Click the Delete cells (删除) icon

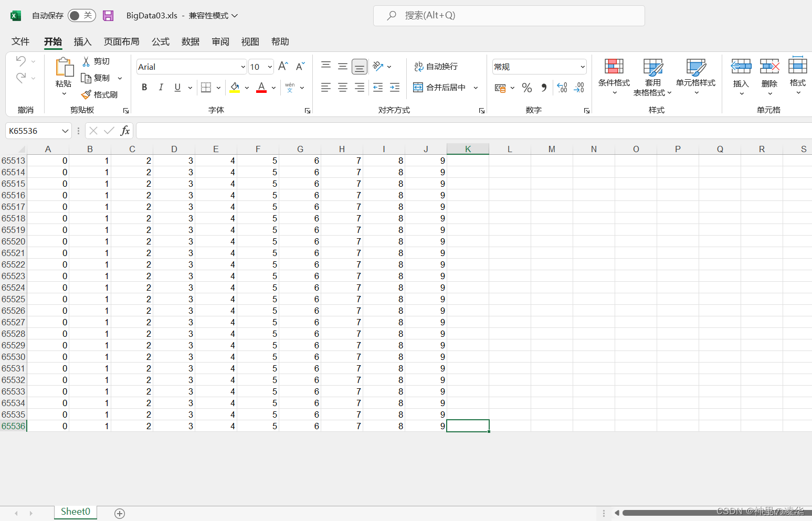point(769,67)
